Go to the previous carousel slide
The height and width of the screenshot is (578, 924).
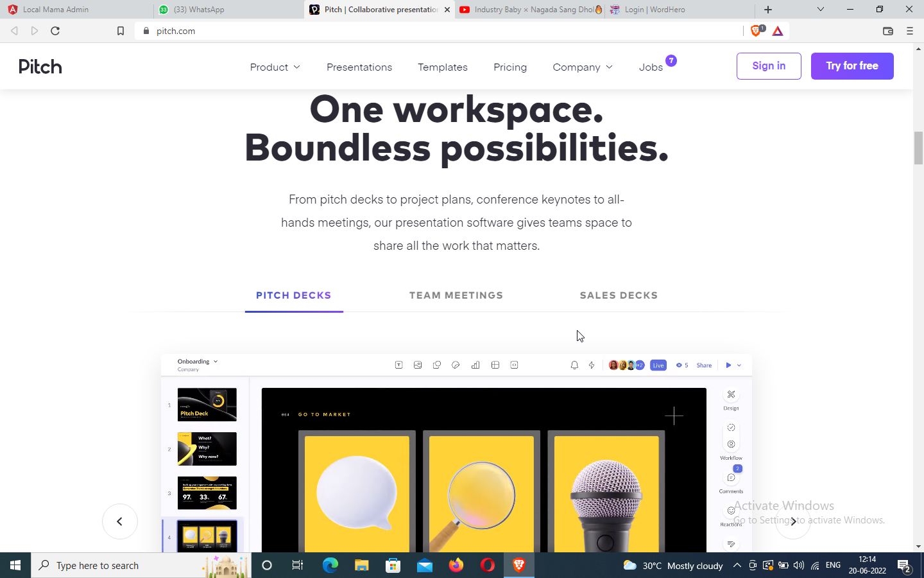click(x=120, y=521)
